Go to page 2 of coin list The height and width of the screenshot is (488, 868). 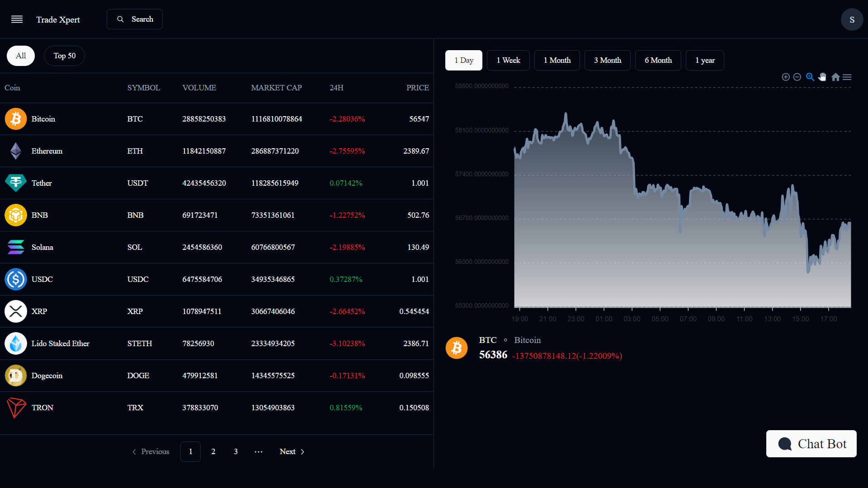pyautogui.click(x=213, y=451)
